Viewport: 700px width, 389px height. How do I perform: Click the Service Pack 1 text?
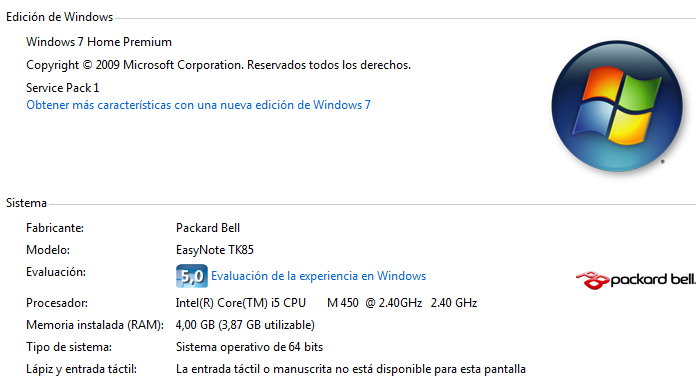62,88
